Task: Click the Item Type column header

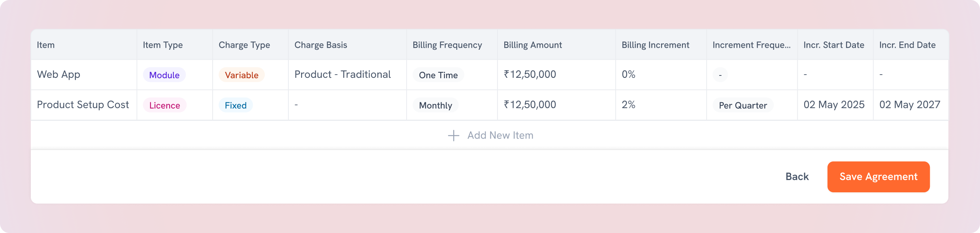Action: point(163,45)
